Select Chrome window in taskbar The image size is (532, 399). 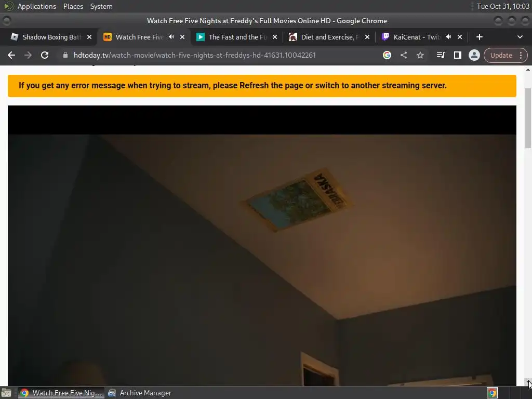coord(61,393)
